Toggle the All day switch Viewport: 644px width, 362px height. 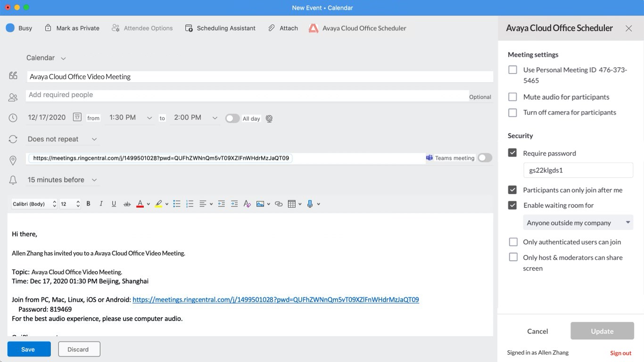232,118
